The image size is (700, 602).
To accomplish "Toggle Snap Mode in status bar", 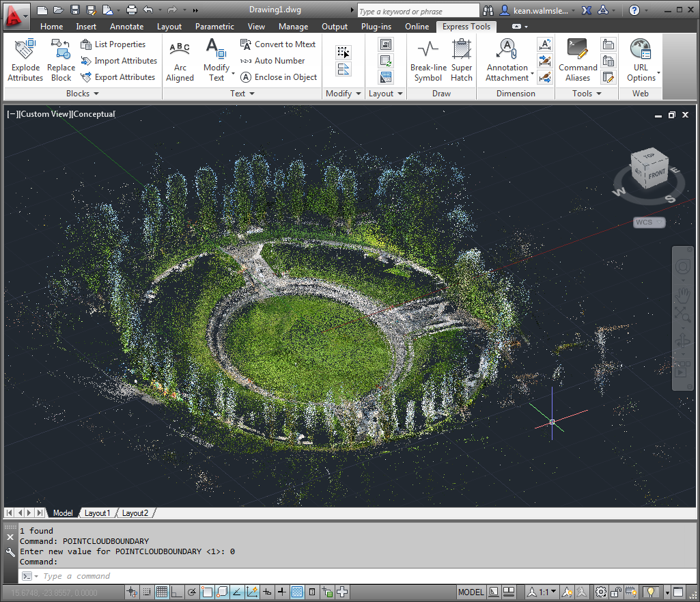I will coord(147,592).
